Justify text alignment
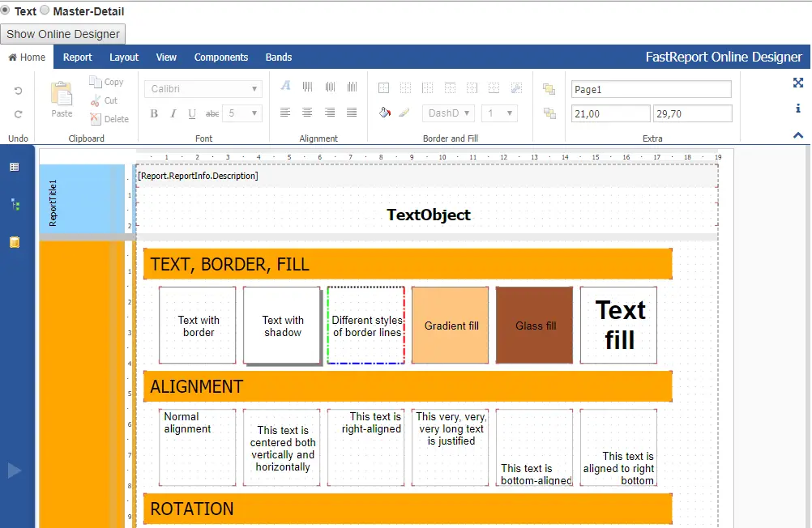The image size is (812, 528). pyautogui.click(x=352, y=113)
